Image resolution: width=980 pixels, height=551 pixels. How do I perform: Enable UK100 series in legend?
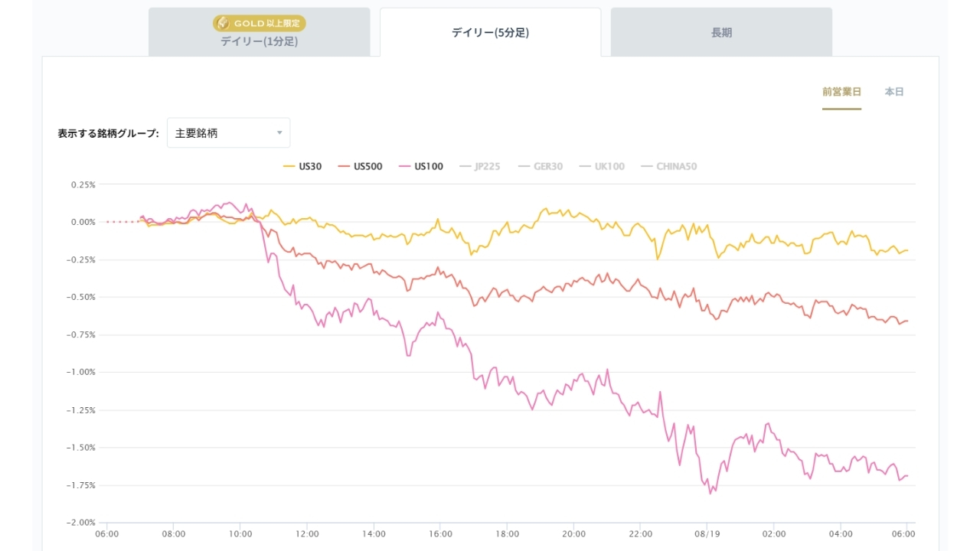[x=602, y=166]
